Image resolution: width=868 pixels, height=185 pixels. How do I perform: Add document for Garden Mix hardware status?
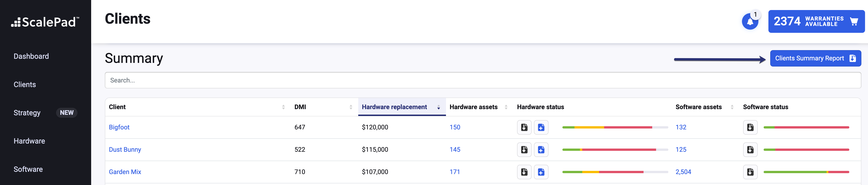[x=541, y=172]
